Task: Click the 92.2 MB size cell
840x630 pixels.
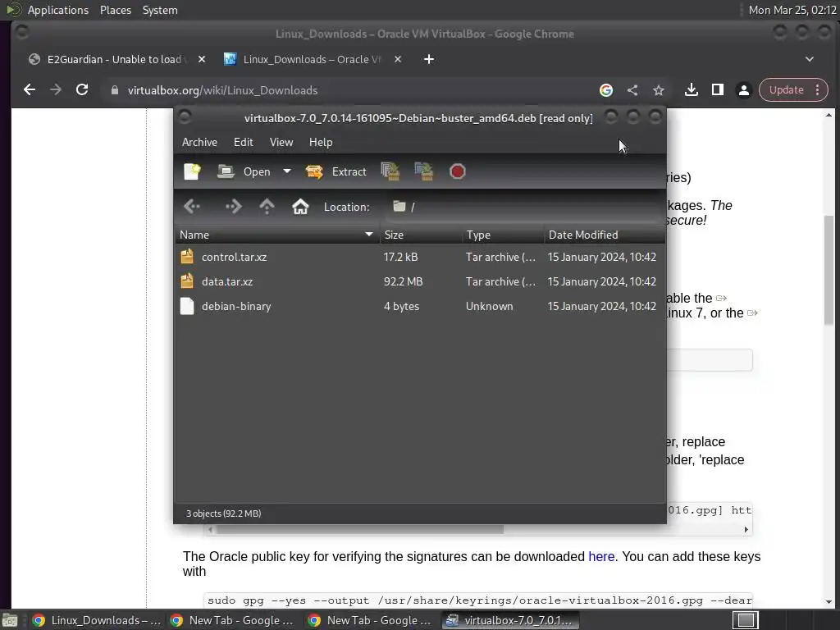Action: pos(403,282)
